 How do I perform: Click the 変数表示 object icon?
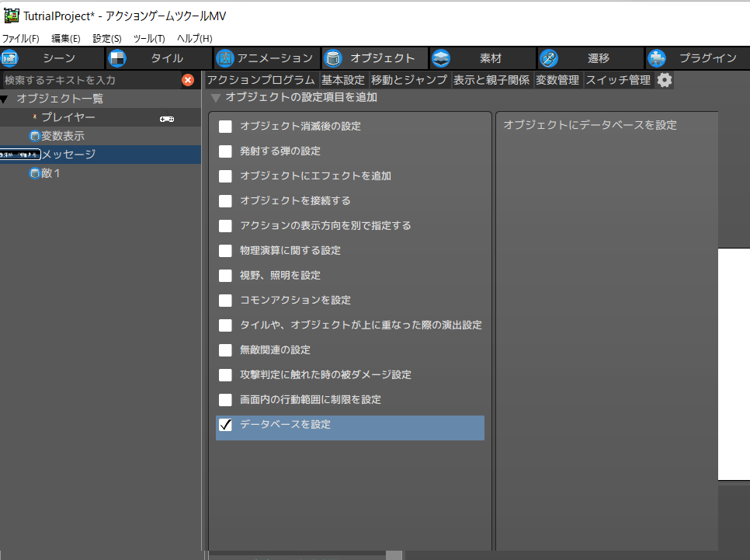pyautogui.click(x=34, y=136)
